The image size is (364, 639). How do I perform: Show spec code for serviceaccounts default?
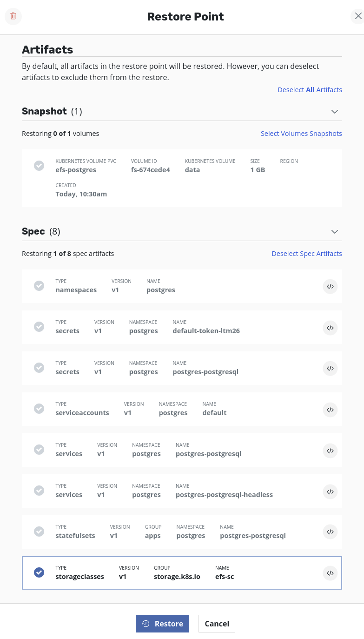coord(330,410)
